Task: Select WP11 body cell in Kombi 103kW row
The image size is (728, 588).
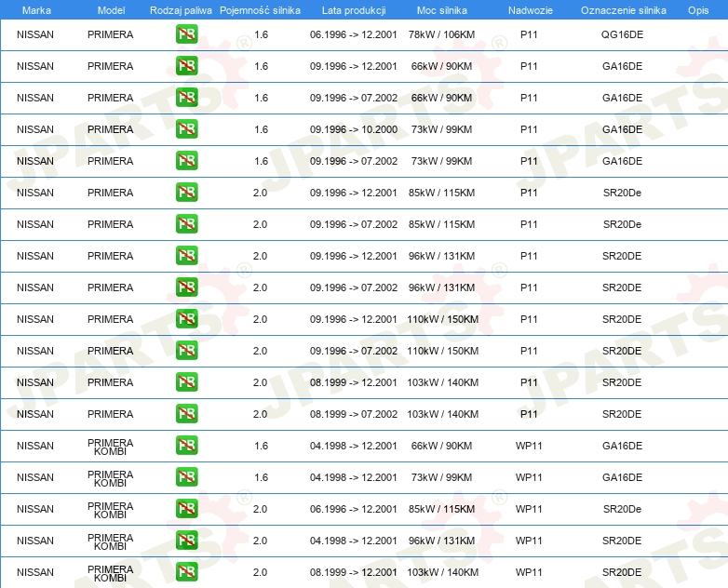Action: point(529,572)
